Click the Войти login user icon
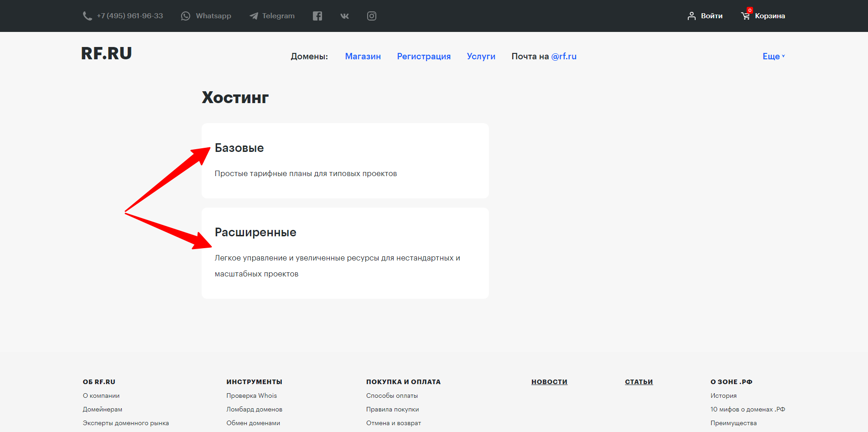Screen dimensions: 868x432 tap(691, 16)
